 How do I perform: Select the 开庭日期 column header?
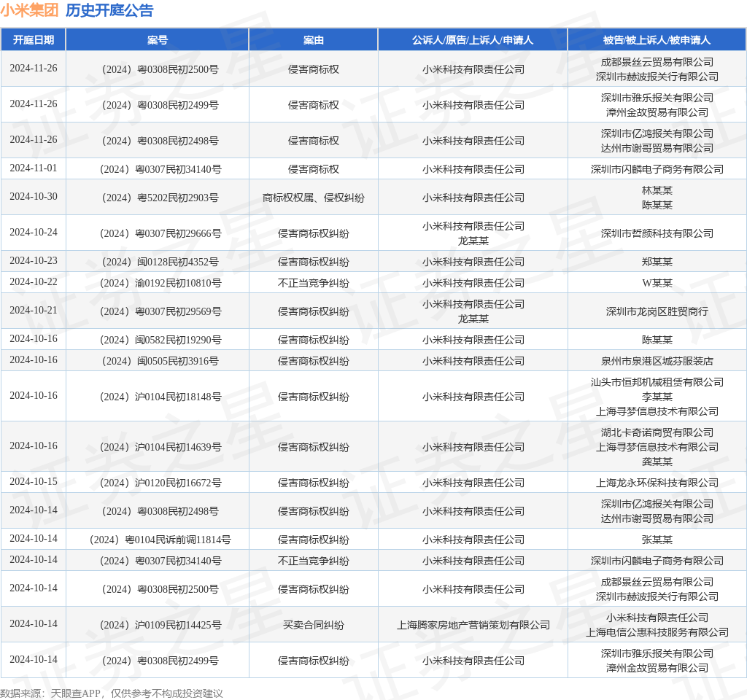[x=34, y=40]
